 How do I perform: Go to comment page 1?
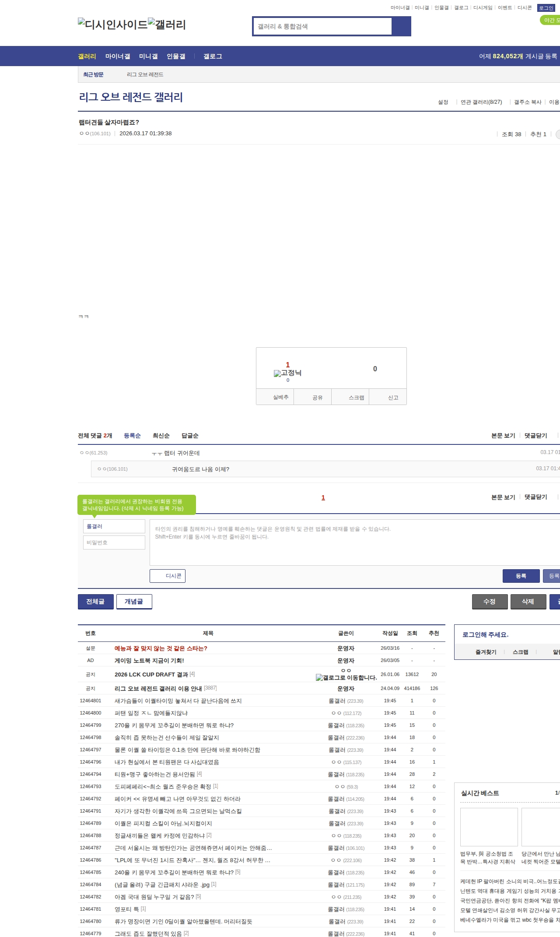click(x=323, y=498)
